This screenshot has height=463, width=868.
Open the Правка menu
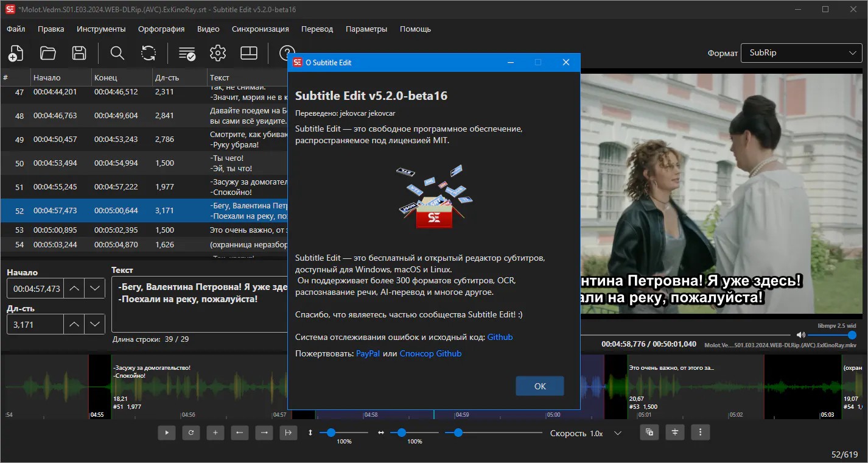pyautogui.click(x=51, y=29)
